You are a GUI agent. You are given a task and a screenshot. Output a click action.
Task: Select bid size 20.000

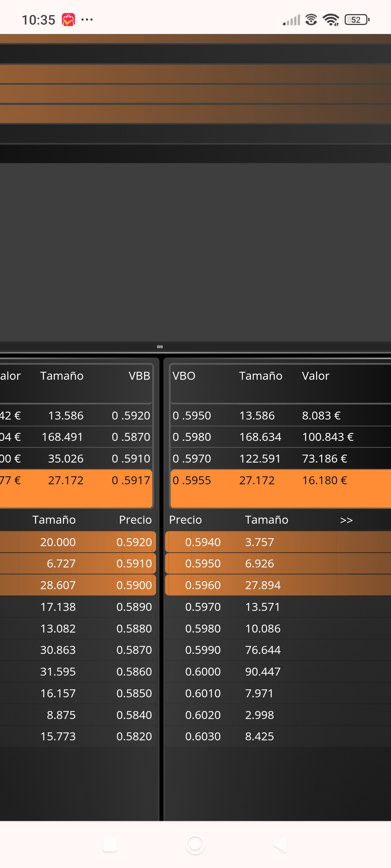coord(58,542)
